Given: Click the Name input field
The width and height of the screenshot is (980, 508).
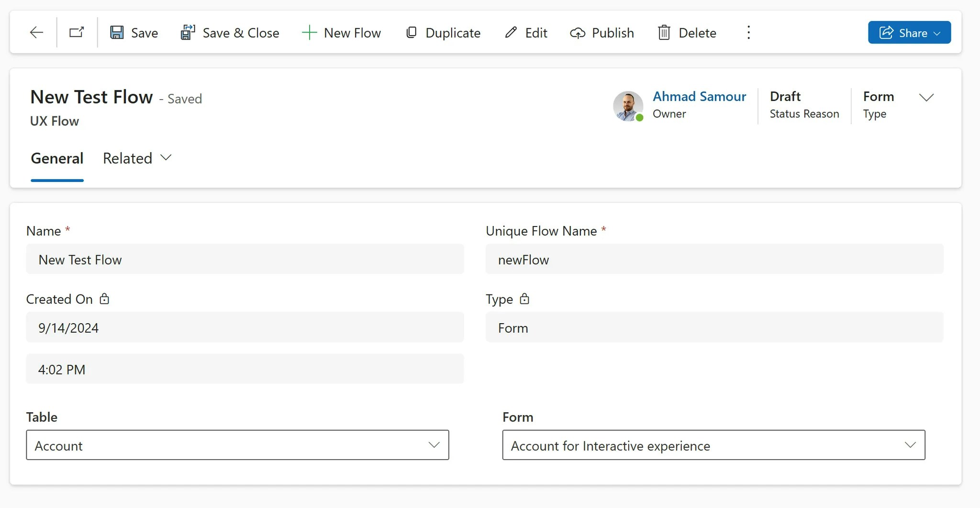Looking at the screenshot, I should [245, 260].
